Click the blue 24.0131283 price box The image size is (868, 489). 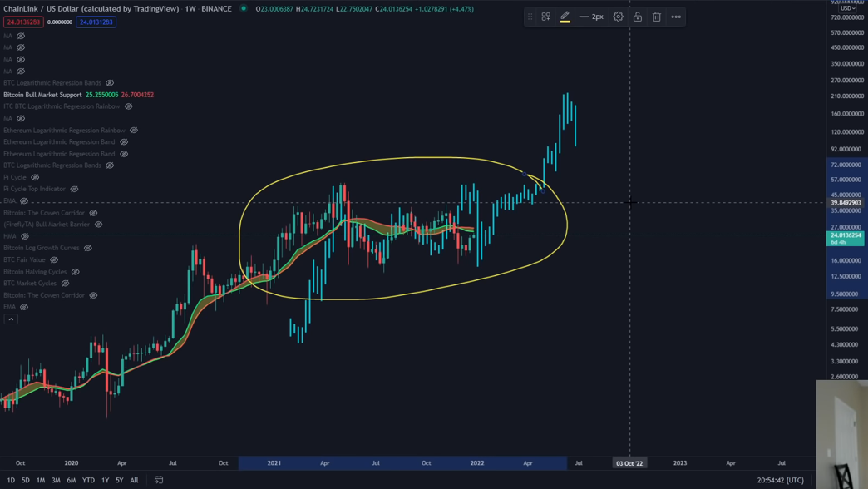click(96, 22)
